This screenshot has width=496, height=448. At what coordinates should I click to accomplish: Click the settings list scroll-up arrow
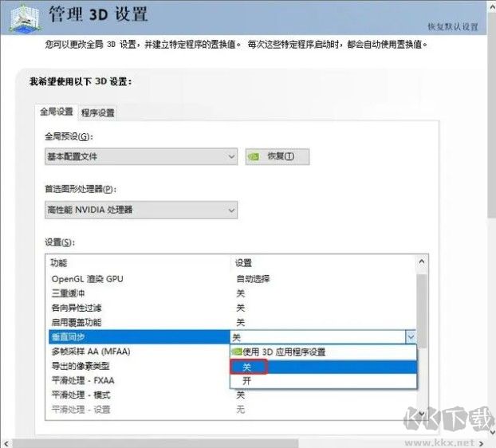click(x=422, y=261)
